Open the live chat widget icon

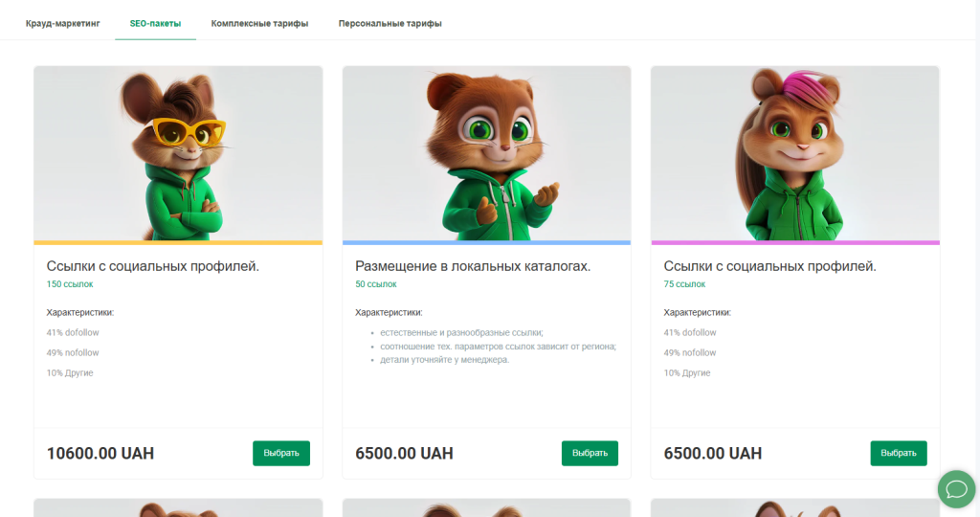point(955,489)
